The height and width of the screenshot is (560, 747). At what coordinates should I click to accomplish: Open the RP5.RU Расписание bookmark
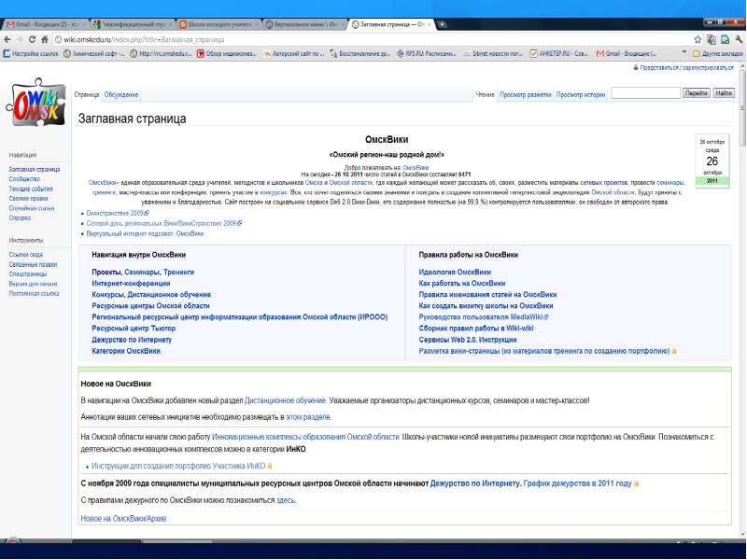[x=427, y=54]
